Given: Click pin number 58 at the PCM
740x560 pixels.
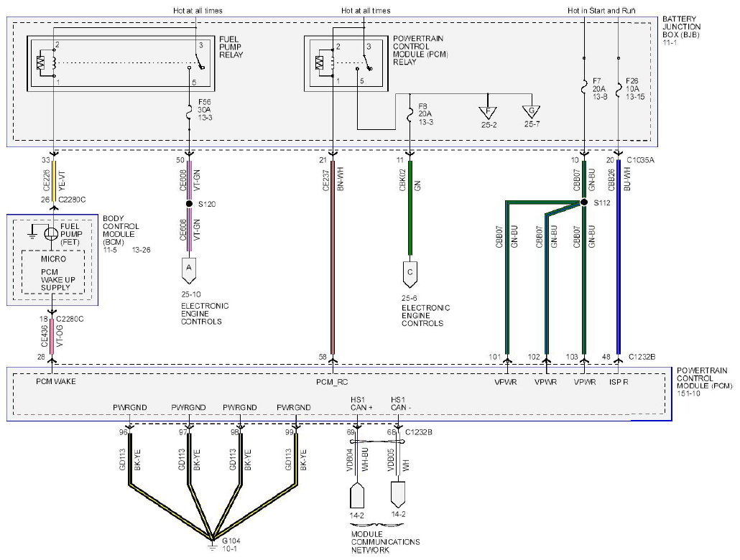Looking at the screenshot, I should pyautogui.click(x=323, y=357).
